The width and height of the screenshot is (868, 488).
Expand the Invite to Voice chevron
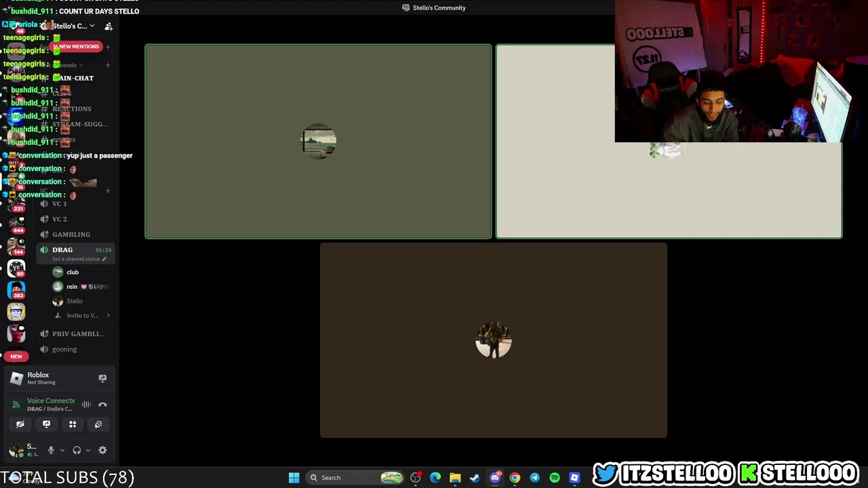(108, 315)
